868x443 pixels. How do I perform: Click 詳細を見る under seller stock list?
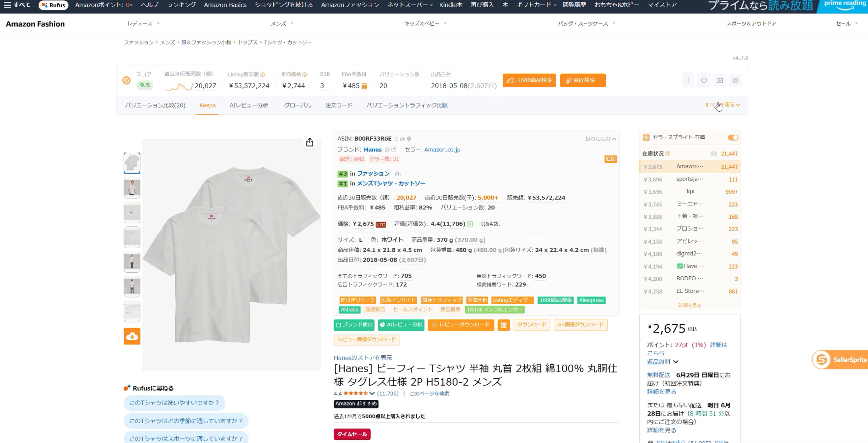tap(690, 305)
